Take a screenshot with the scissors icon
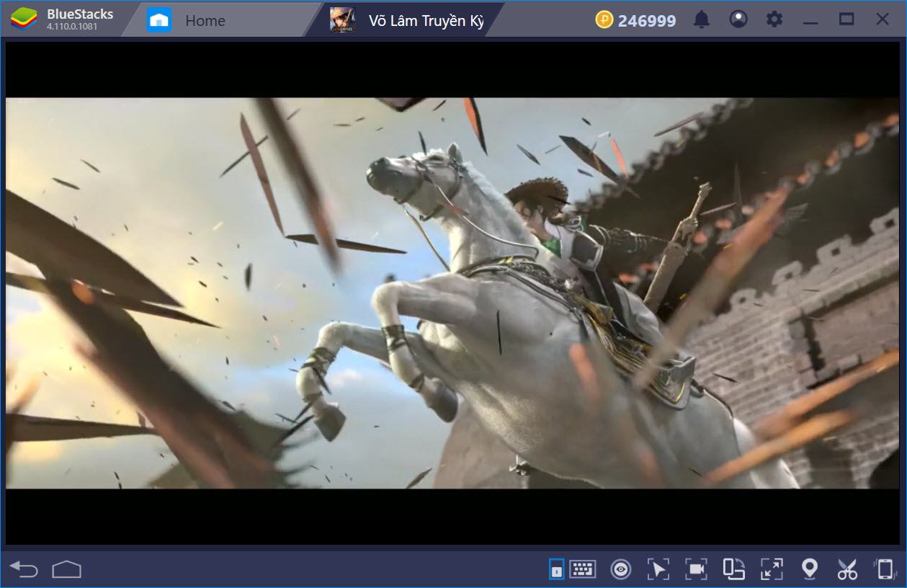The image size is (907, 588). (x=847, y=569)
